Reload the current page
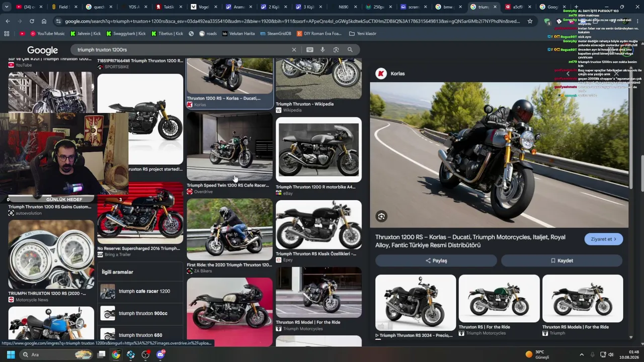This screenshot has width=644, height=362. [x=32, y=21]
